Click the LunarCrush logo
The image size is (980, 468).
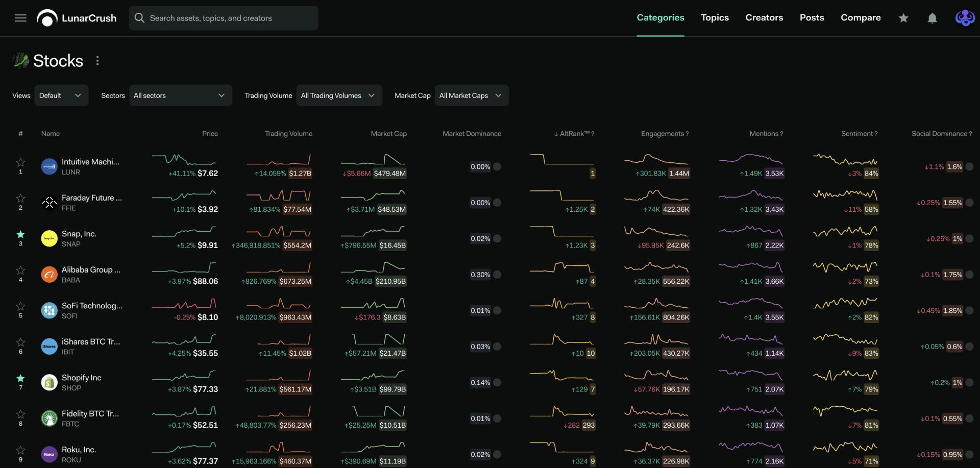click(77, 18)
